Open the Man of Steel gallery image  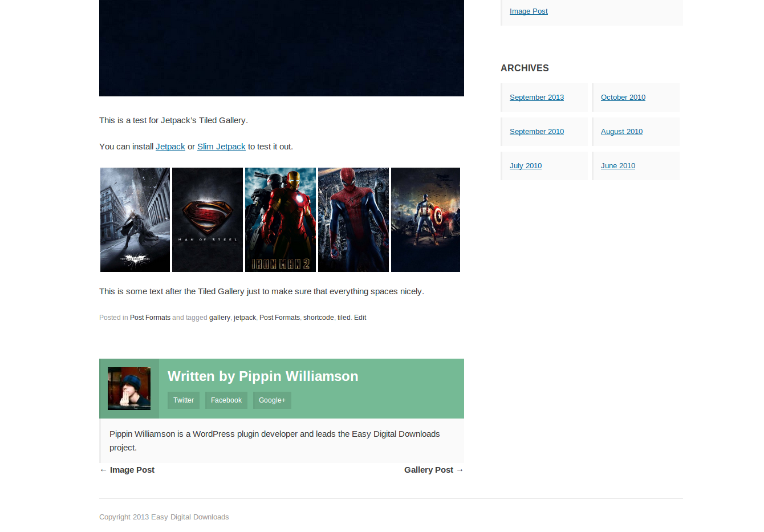click(207, 220)
